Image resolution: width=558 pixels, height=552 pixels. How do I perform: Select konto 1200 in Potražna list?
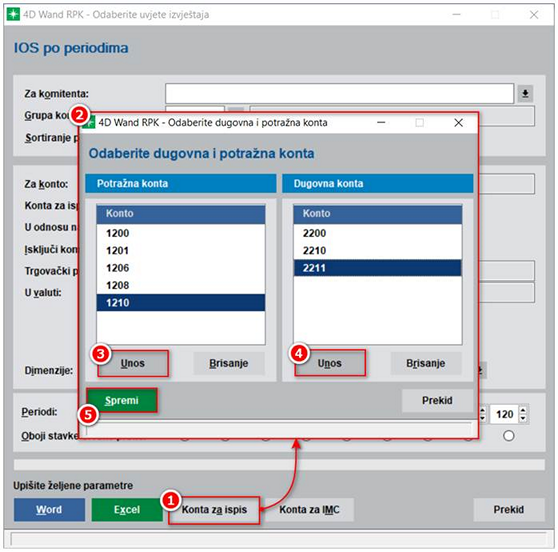point(181,233)
